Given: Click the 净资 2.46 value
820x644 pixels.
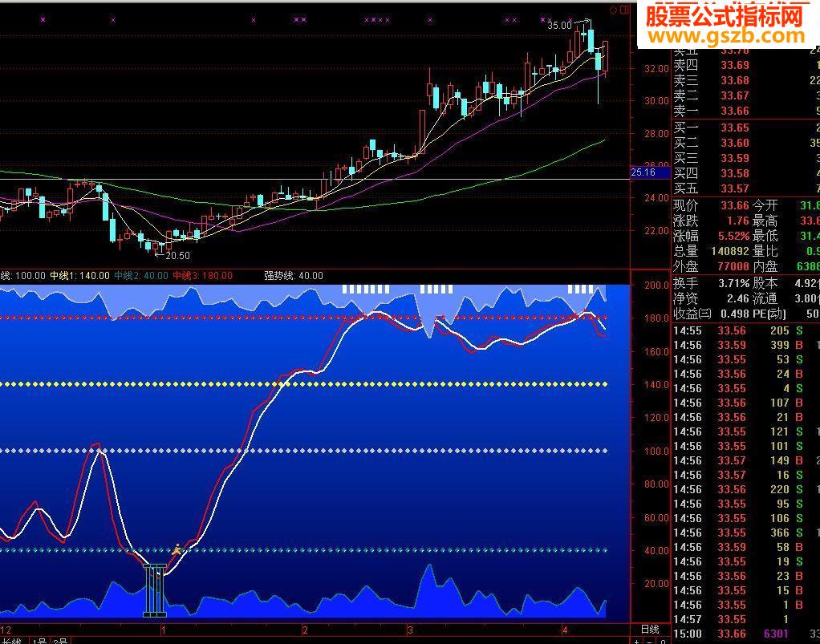Looking at the screenshot, I should (738, 298).
